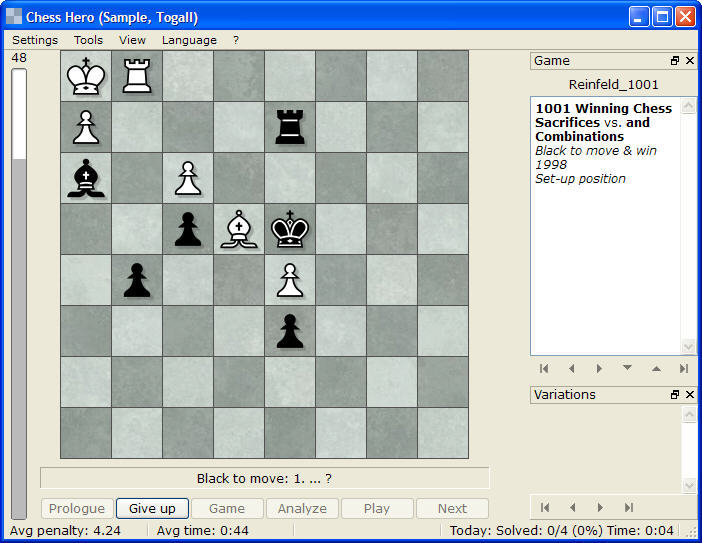702x543 pixels.
Task: Step back one move in Game panel
Action: pyautogui.click(x=572, y=368)
